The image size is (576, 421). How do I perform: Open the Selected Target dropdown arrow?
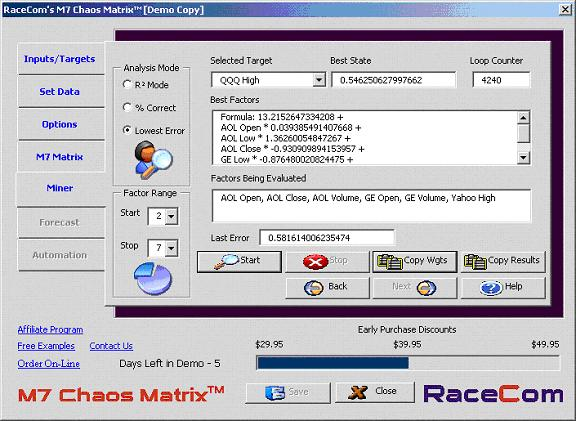[x=319, y=80]
